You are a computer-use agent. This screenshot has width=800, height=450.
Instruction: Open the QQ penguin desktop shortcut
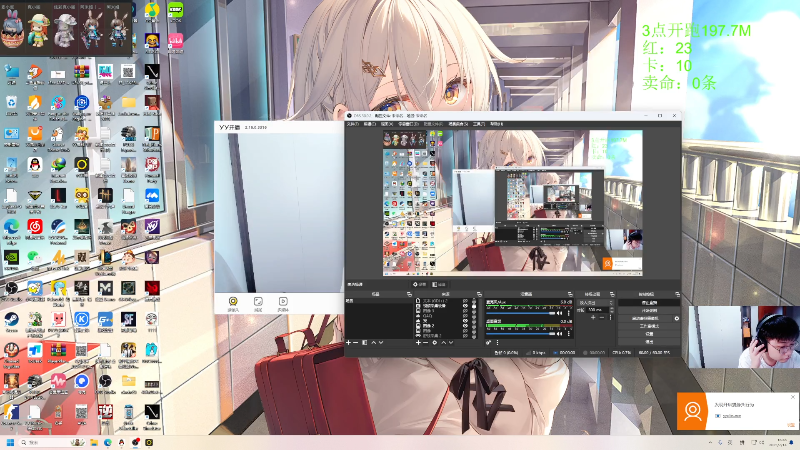coord(35,165)
